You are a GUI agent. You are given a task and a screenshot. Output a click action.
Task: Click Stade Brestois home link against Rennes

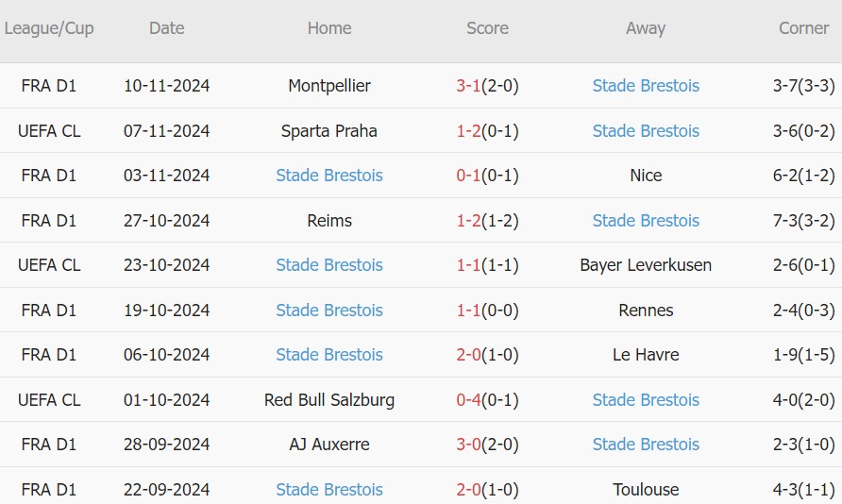(x=329, y=311)
